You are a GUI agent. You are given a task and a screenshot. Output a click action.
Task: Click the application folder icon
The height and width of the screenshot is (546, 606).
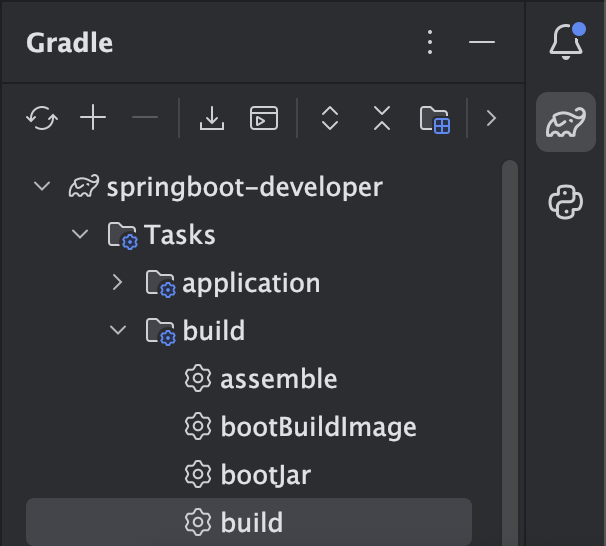coord(161,284)
